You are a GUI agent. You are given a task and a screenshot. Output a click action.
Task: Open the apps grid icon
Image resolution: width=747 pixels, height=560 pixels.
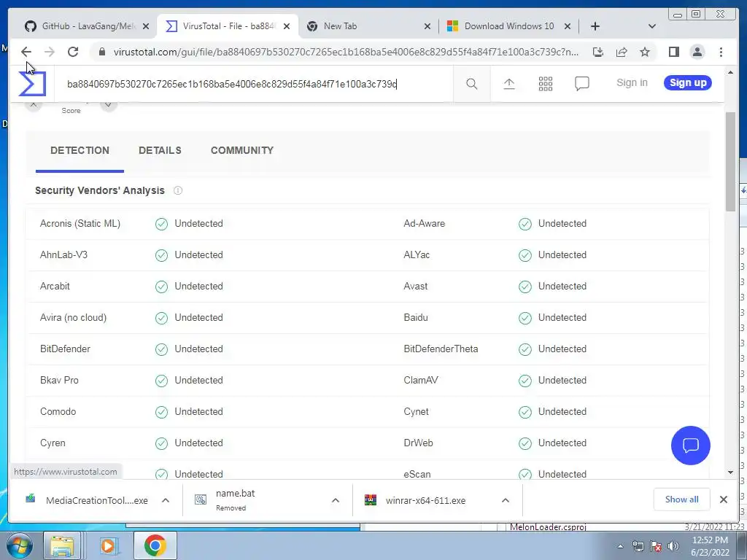tap(546, 84)
